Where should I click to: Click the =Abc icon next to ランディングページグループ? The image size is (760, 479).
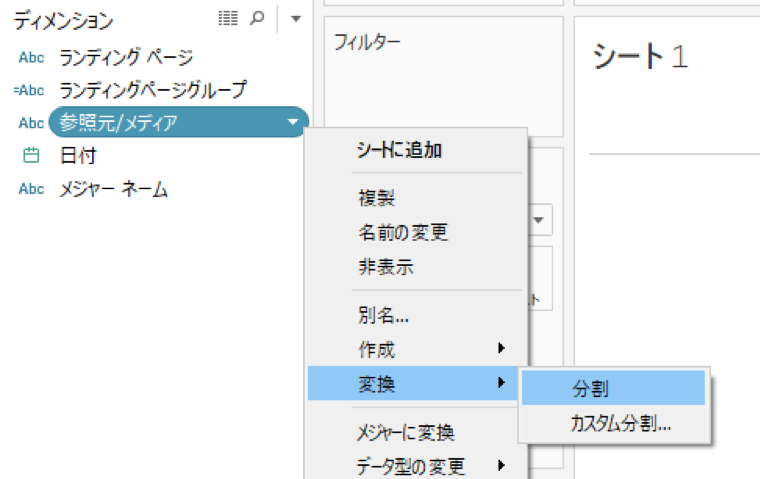29,90
